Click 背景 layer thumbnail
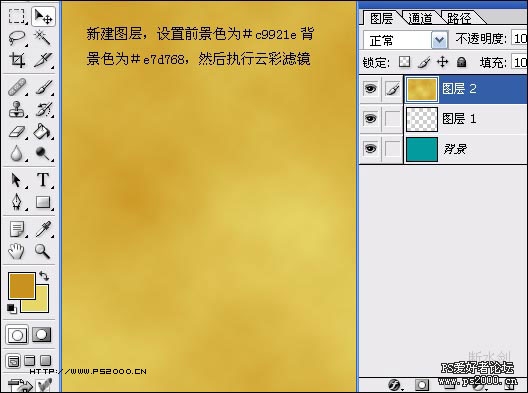Screen dimensions: 528x393 (422, 149)
